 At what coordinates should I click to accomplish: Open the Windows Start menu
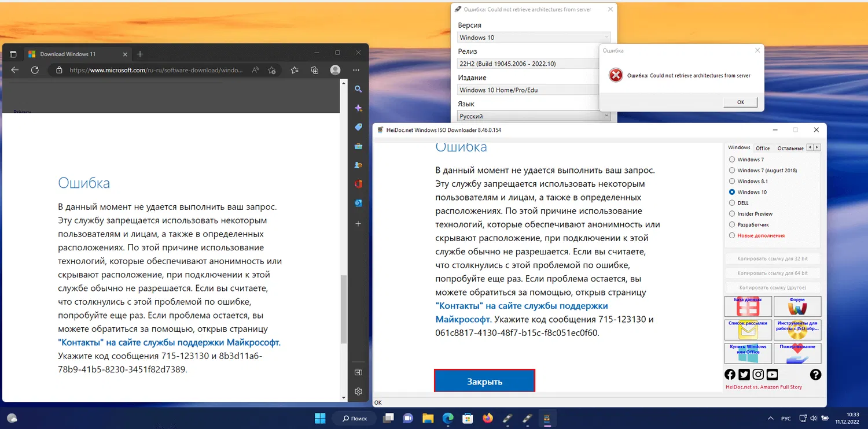[320, 418]
